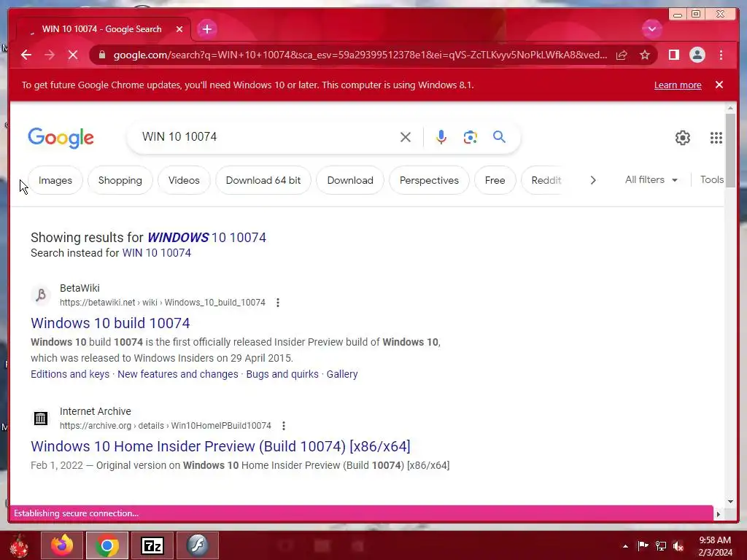Open the Start menu ornament button
Screen dimensions: 747x560
click(19, 545)
